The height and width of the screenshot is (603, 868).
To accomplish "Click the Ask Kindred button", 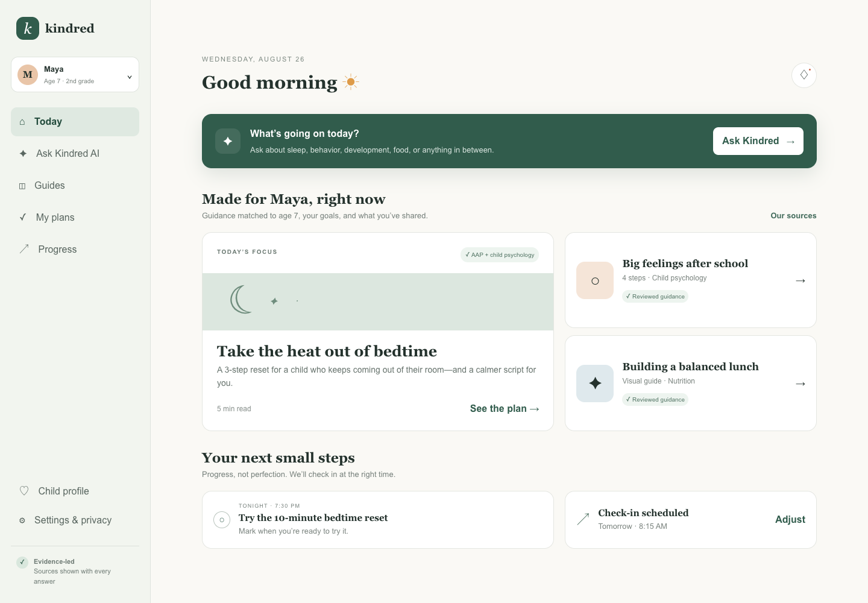I will coord(758,141).
